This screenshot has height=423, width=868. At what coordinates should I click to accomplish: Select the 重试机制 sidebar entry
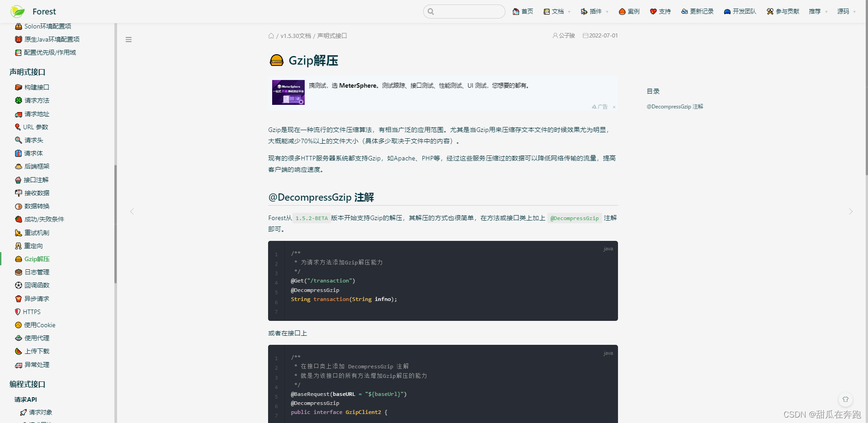(x=36, y=232)
